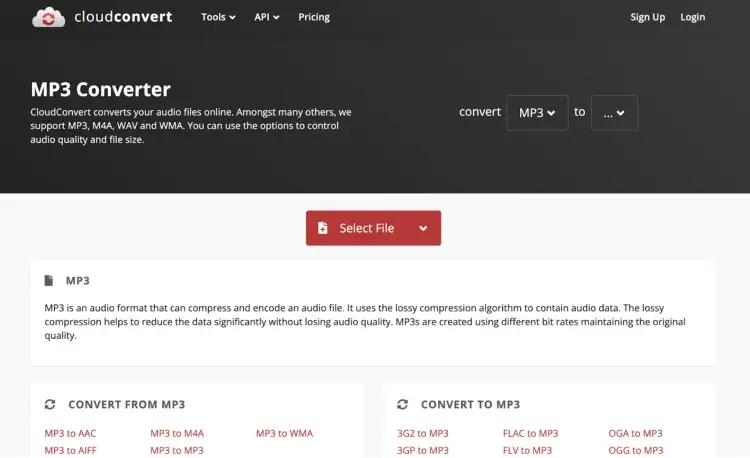Click the 'MP3 is an audio format' paragraph
The width and height of the screenshot is (750, 458).
click(364, 321)
